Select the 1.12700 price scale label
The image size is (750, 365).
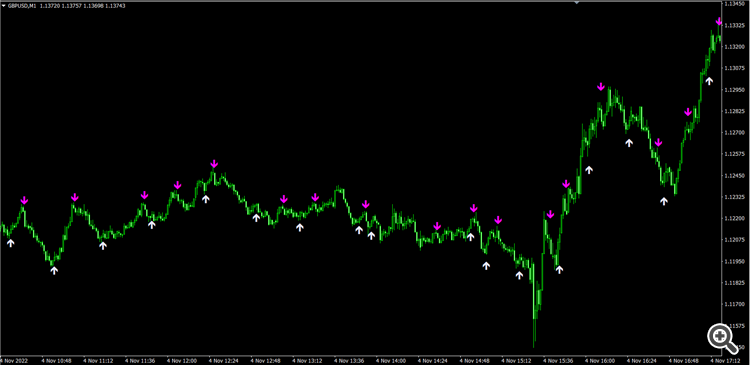pos(735,133)
